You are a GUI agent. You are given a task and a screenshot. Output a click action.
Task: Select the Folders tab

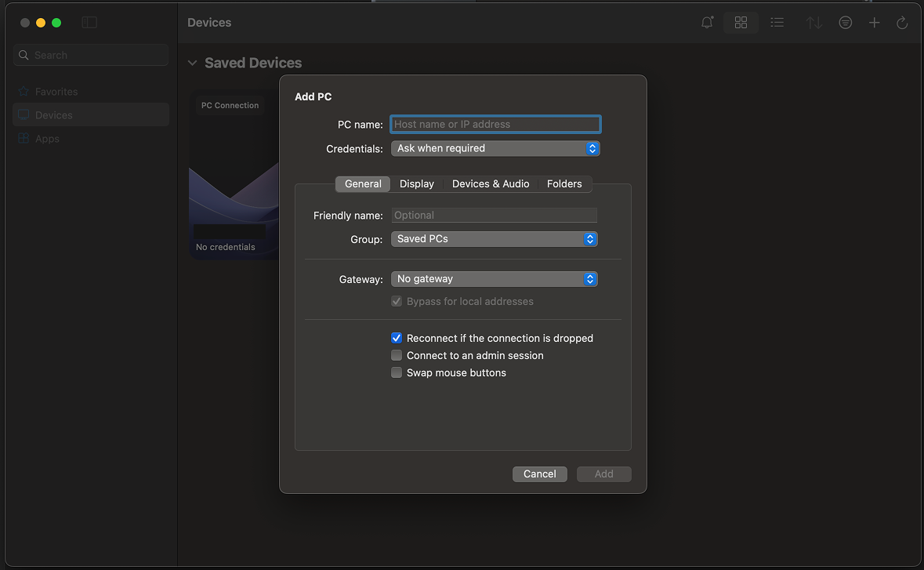(564, 183)
